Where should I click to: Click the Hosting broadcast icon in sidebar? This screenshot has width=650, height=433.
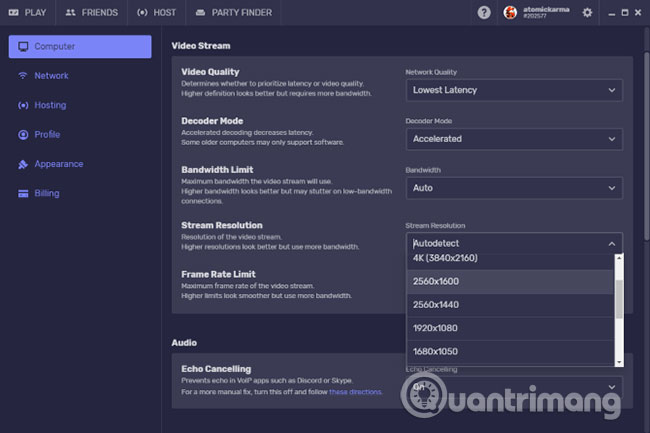(23, 105)
